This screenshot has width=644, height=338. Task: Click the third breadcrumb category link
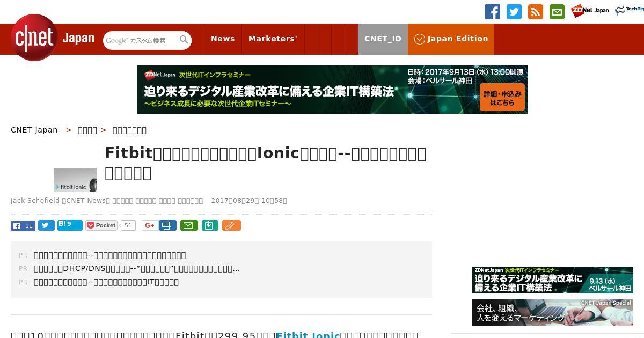(x=129, y=130)
